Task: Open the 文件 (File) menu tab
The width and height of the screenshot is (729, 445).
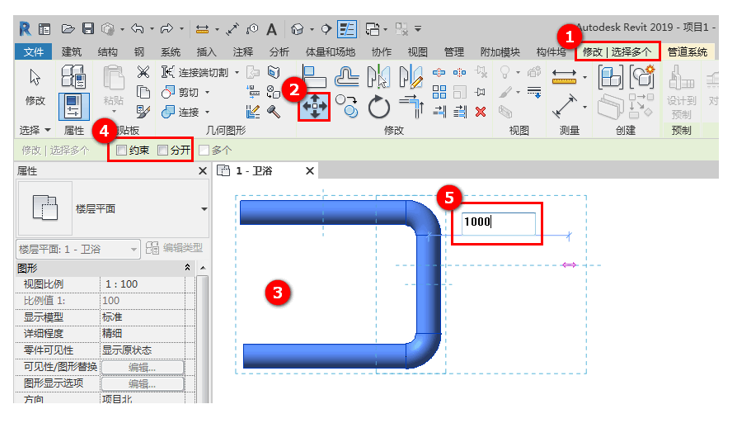Action: pyautogui.click(x=33, y=52)
